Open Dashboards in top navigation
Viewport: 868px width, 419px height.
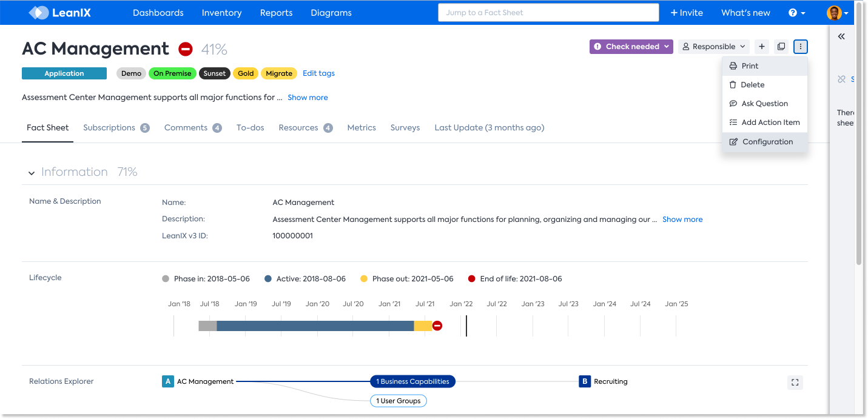point(158,13)
